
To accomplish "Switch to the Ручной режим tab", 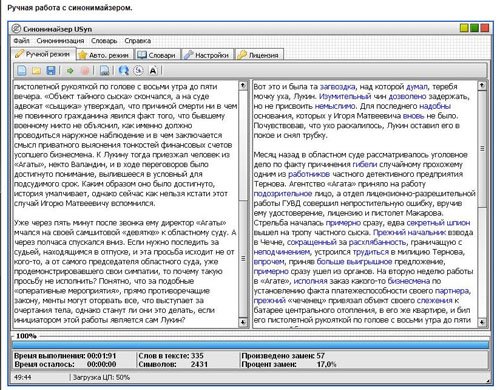I will 43,54.
